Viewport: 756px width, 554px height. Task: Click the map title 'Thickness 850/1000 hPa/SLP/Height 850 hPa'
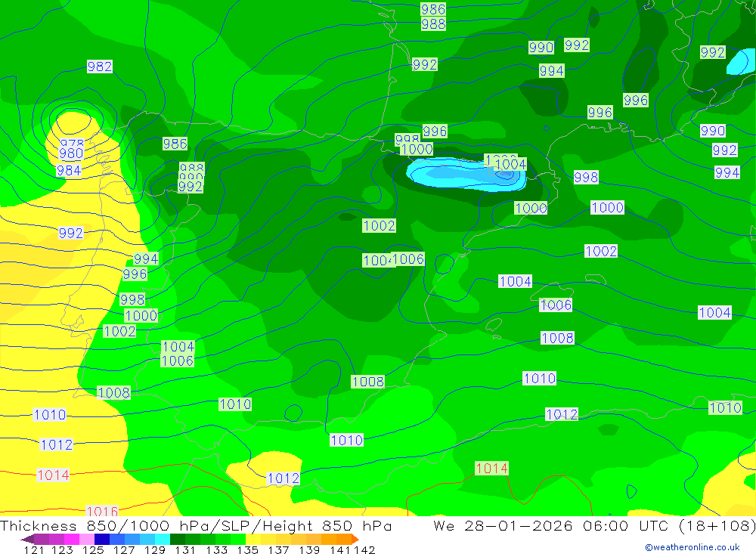tap(196, 525)
